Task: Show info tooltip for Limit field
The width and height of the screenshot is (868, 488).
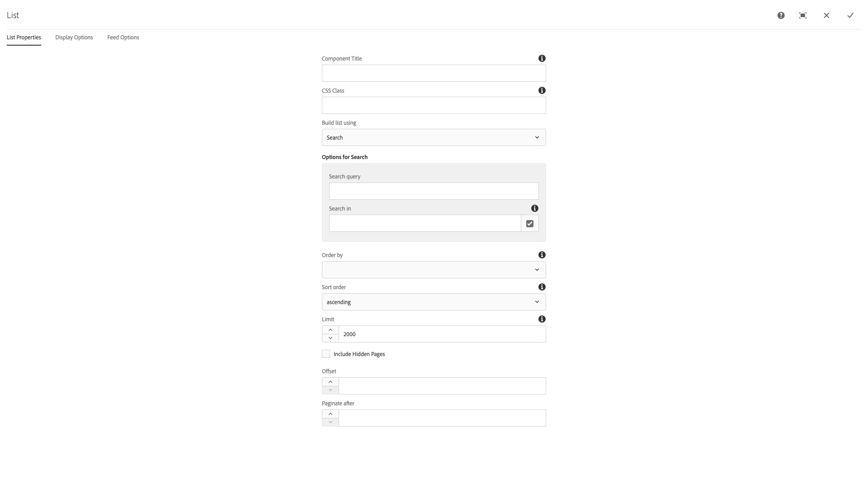Action: point(542,319)
